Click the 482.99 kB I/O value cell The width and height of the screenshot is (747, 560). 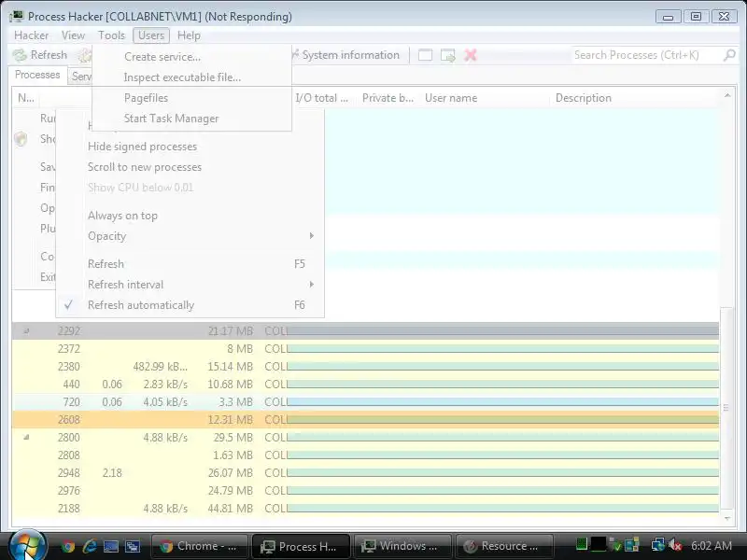(161, 367)
